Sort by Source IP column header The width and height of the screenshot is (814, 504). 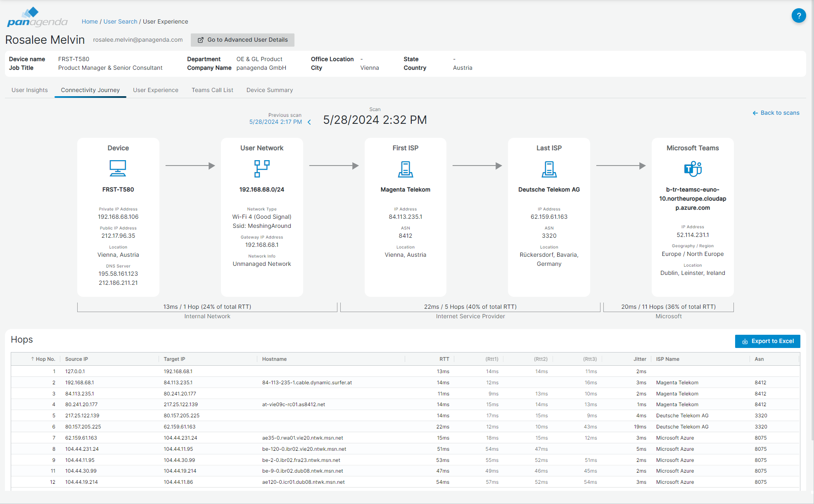[76, 359]
